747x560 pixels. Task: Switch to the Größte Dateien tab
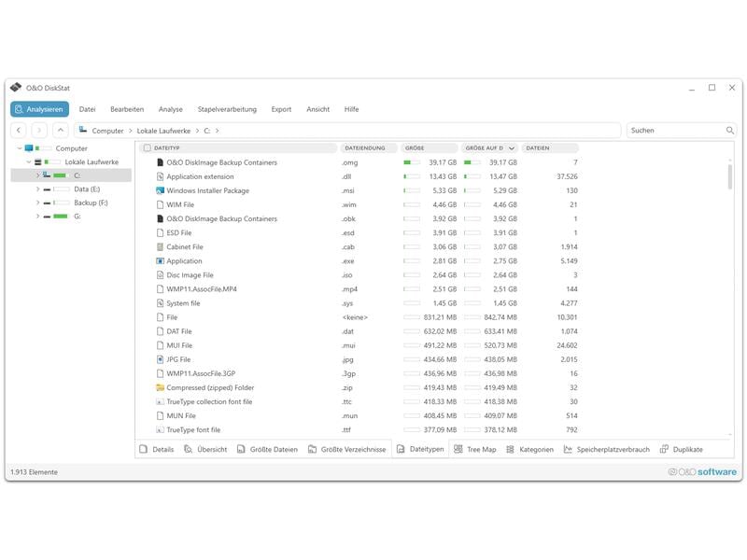coord(267,449)
